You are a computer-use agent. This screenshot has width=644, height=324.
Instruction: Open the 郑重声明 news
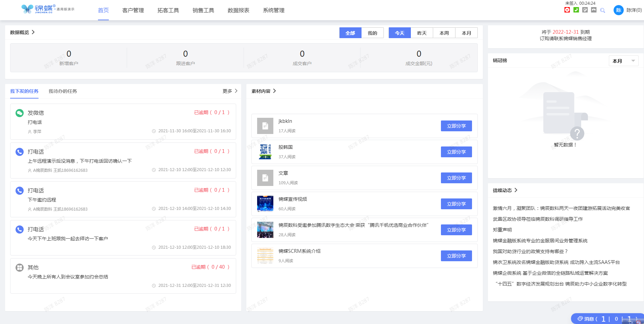(x=502, y=230)
